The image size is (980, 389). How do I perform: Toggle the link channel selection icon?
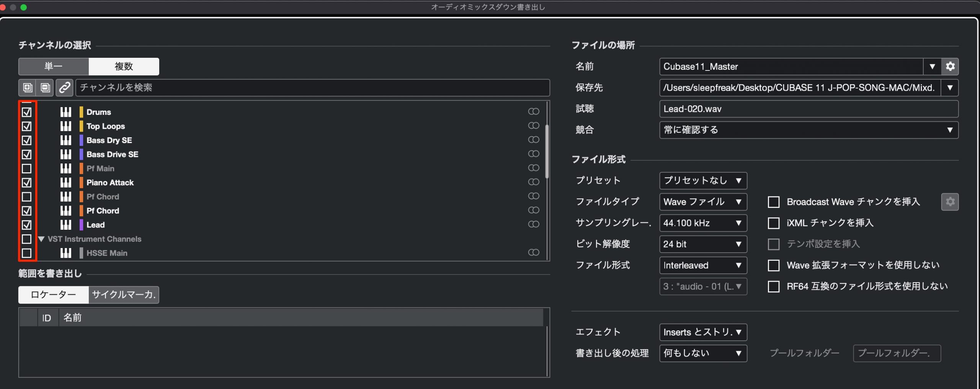(x=64, y=88)
